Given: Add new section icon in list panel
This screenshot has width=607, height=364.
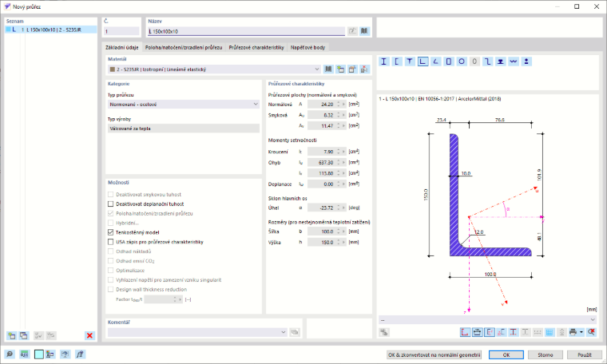Looking at the screenshot, I should tap(11, 335).
